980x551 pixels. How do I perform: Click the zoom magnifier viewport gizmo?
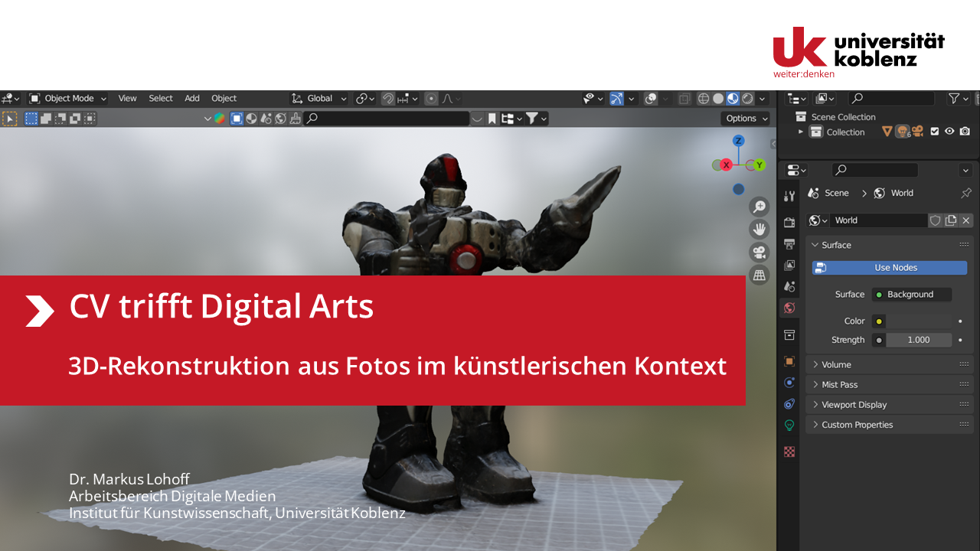pos(759,207)
